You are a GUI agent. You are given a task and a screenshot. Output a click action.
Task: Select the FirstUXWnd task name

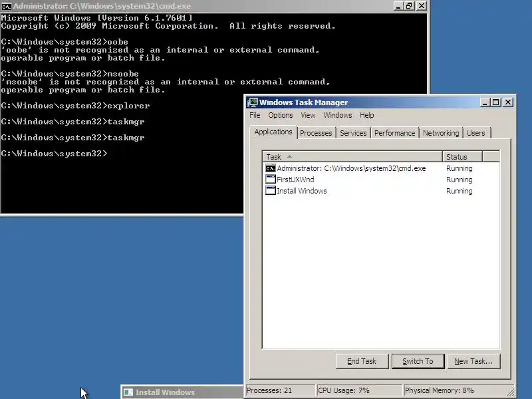pyautogui.click(x=295, y=180)
